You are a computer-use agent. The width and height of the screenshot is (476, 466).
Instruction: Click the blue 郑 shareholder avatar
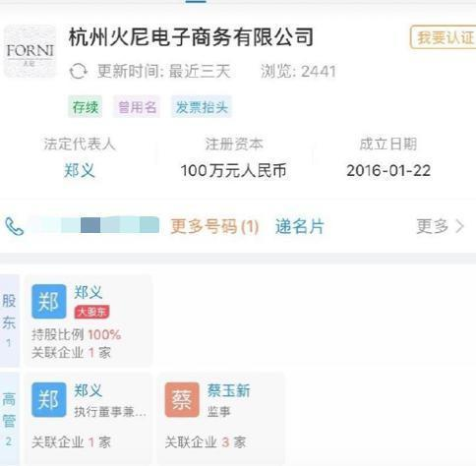coord(49,302)
